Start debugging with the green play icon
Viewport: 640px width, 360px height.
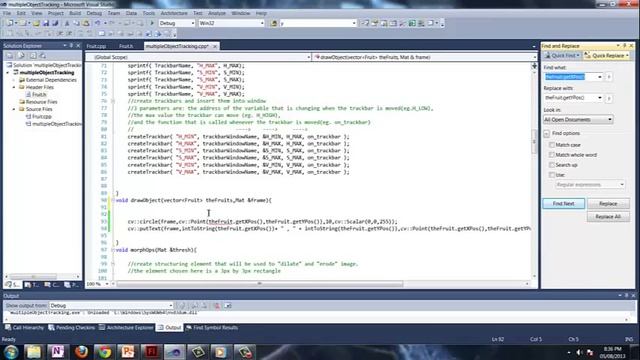point(152,23)
